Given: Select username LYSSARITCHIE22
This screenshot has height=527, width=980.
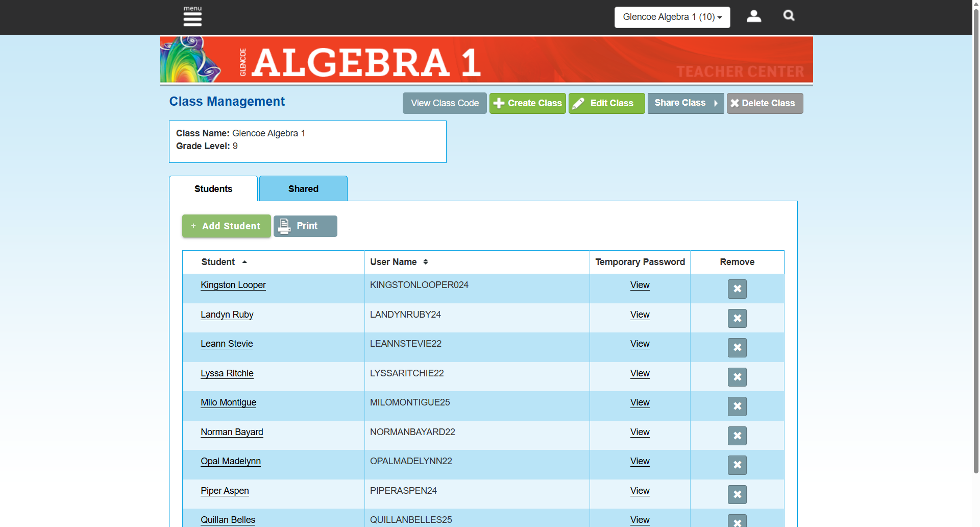Looking at the screenshot, I should 407,373.
